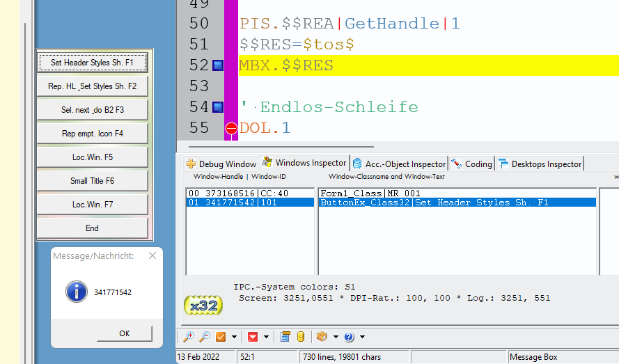Toggle the blue marker on line 54
The width and height of the screenshot is (619, 364).
coord(217,107)
